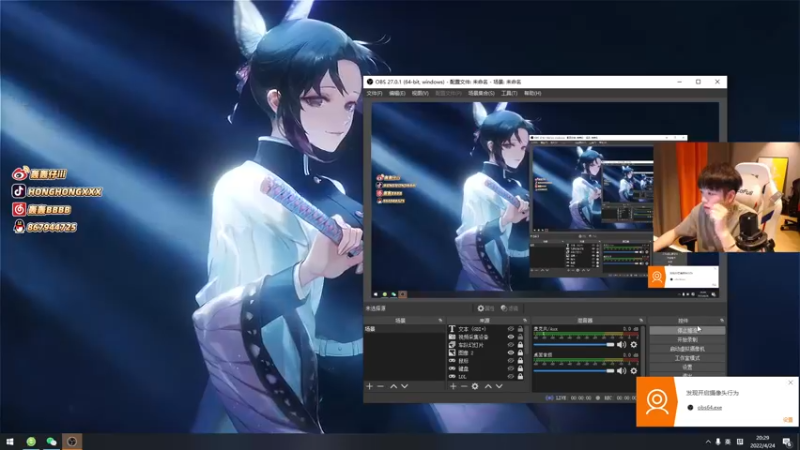Toggle visibility of the 视频采集设备 source
The image size is (800, 450).
pos(510,337)
